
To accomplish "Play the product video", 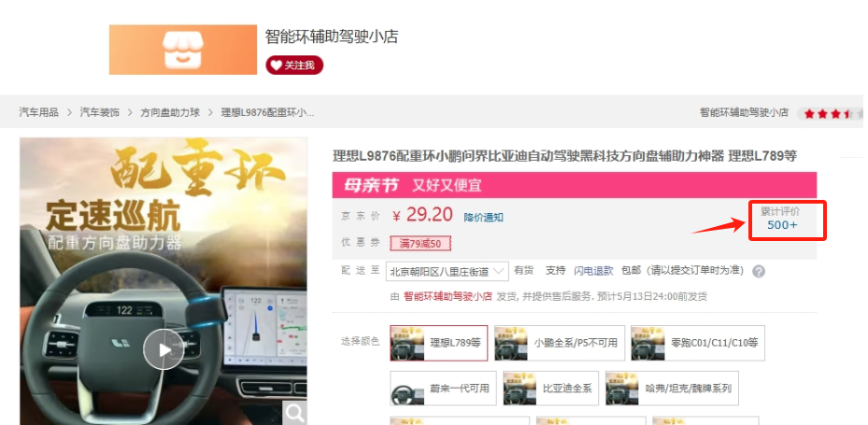I will [x=164, y=350].
